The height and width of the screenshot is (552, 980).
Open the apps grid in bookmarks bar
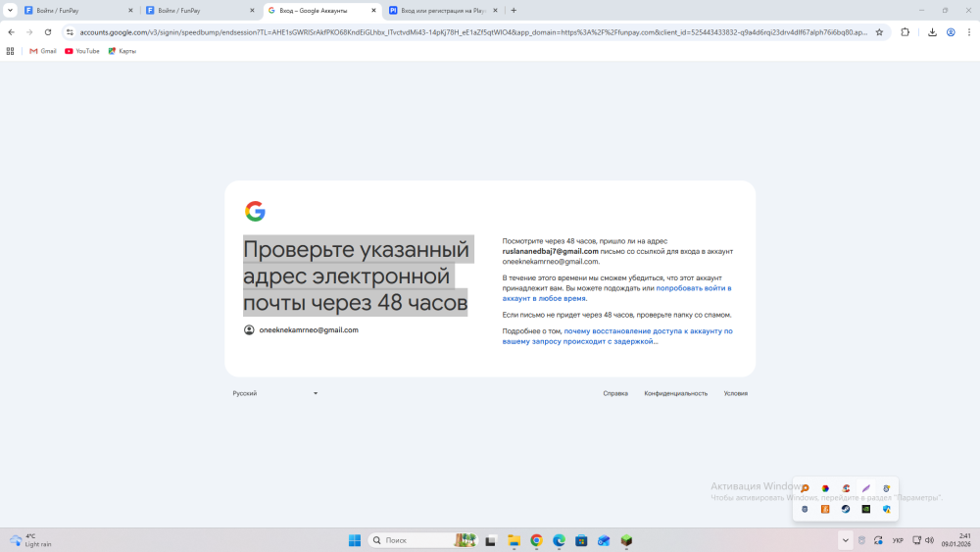[10, 51]
